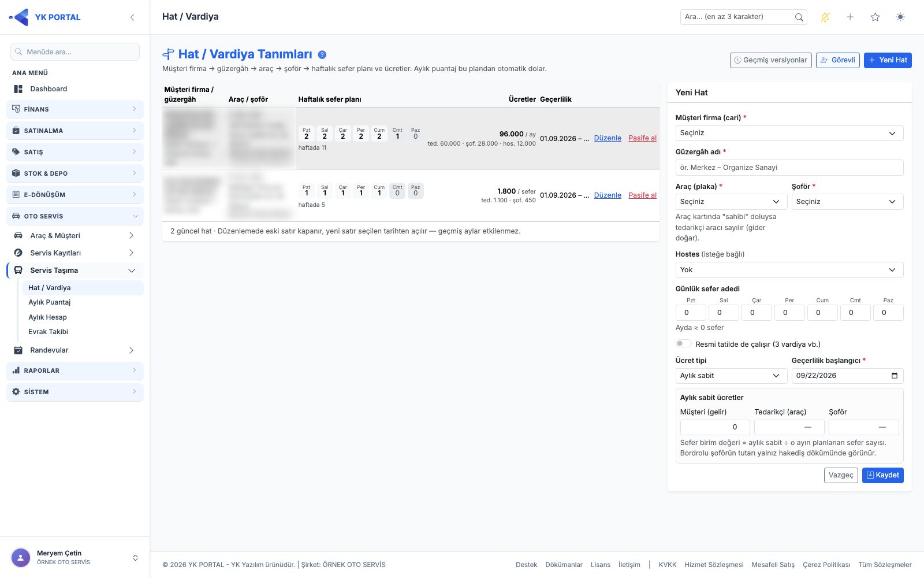Click the plus icon in top bar

pos(850,17)
